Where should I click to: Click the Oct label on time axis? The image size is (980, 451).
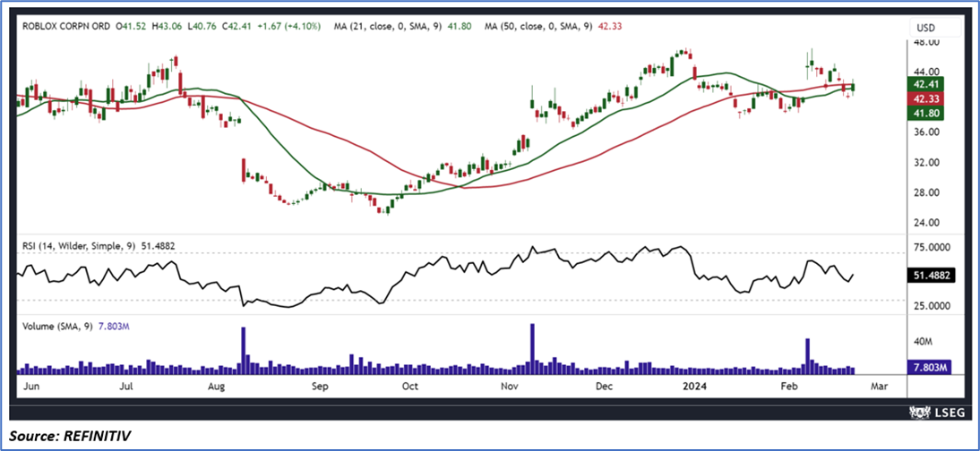(410, 387)
